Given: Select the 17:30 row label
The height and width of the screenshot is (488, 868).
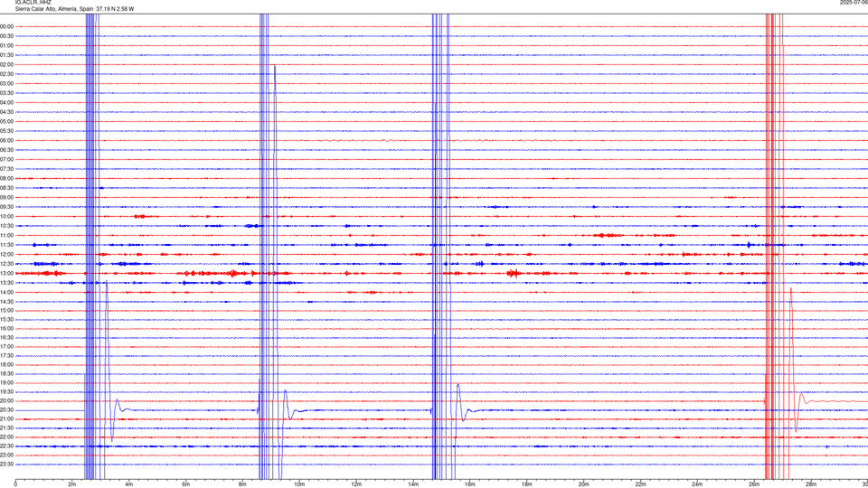Looking at the screenshot, I should tap(6, 356).
